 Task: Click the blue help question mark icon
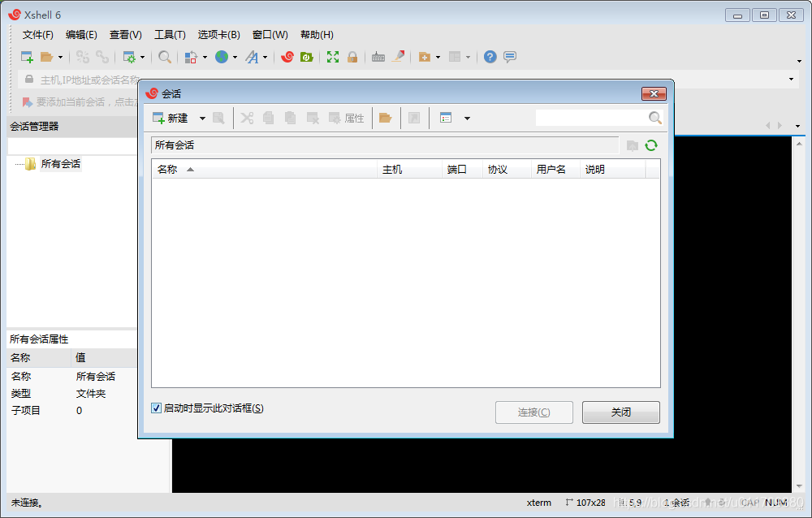(x=490, y=57)
